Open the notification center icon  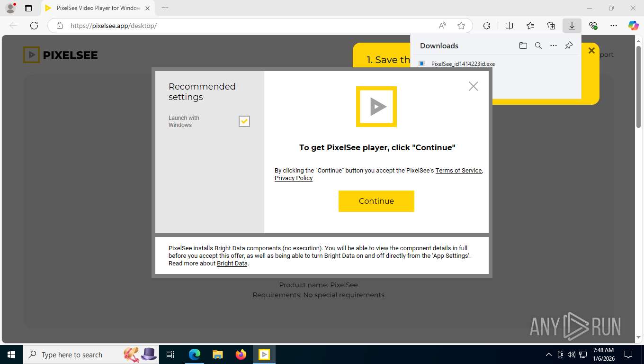628,355
